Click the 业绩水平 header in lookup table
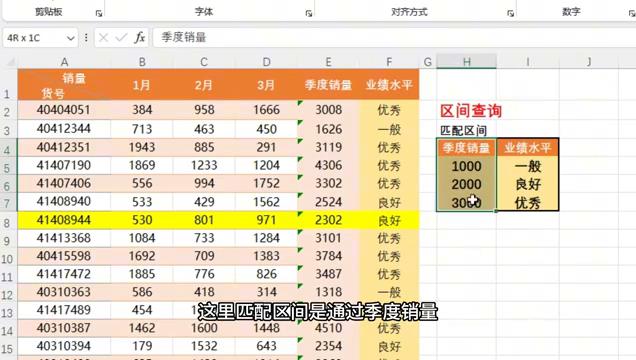Screen dimensions: 636x360 point(528,148)
